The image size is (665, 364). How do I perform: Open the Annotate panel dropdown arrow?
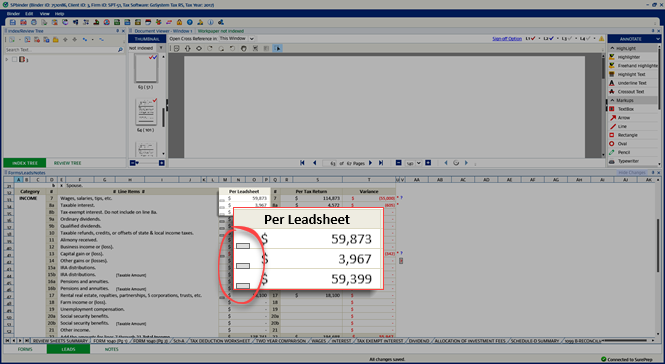[x=657, y=39]
